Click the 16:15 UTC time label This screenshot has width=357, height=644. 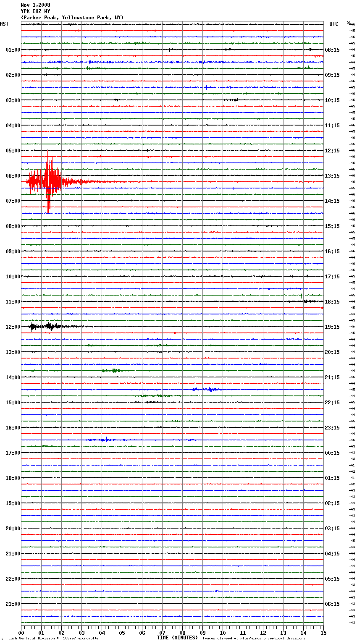pos(332,251)
